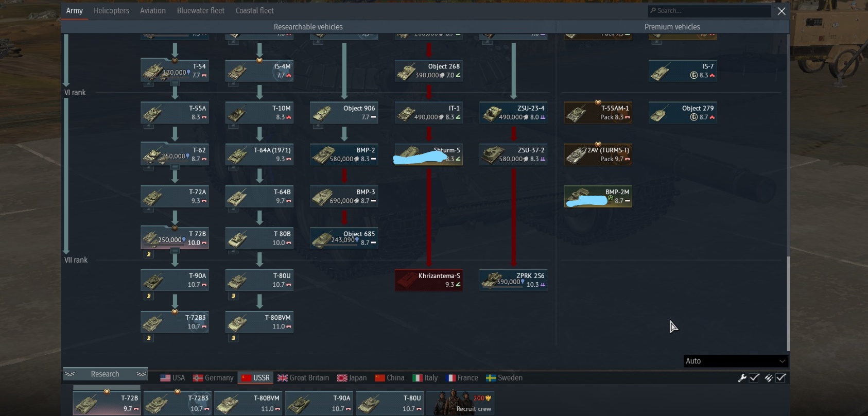Screen dimensions: 868x416
Task: Switch to China nation tab
Action: click(390, 378)
